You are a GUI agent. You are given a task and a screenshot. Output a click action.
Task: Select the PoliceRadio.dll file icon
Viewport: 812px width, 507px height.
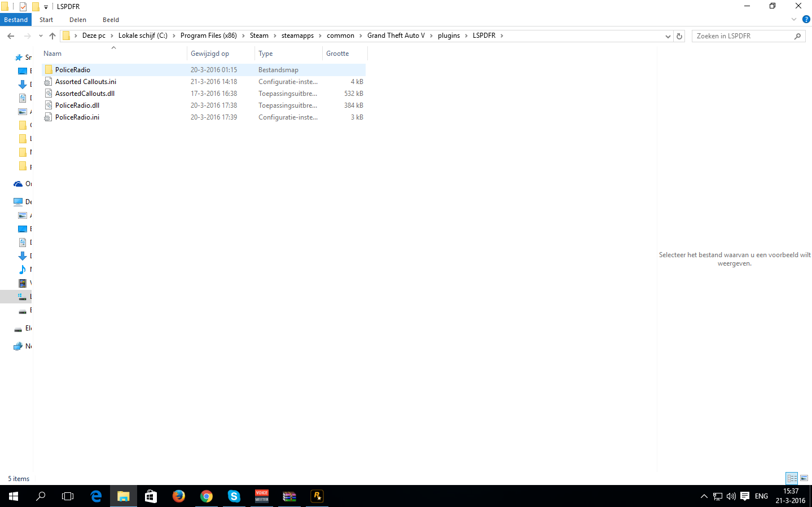49,105
